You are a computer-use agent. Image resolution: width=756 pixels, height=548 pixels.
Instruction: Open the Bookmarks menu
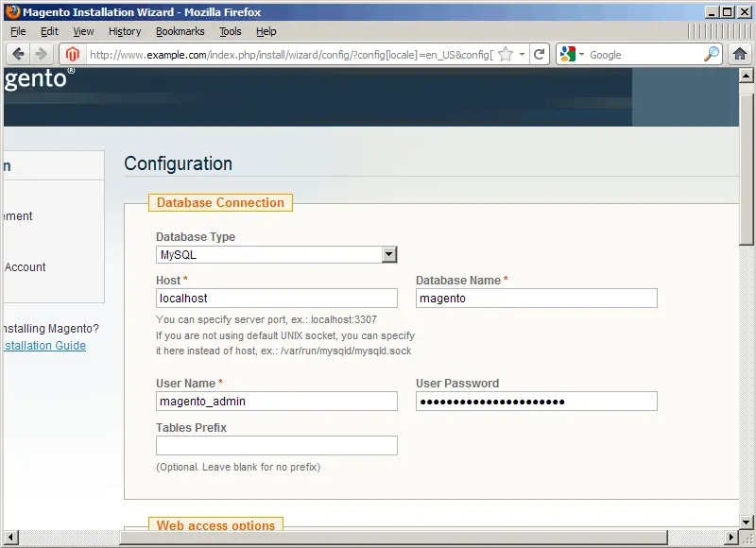[180, 31]
